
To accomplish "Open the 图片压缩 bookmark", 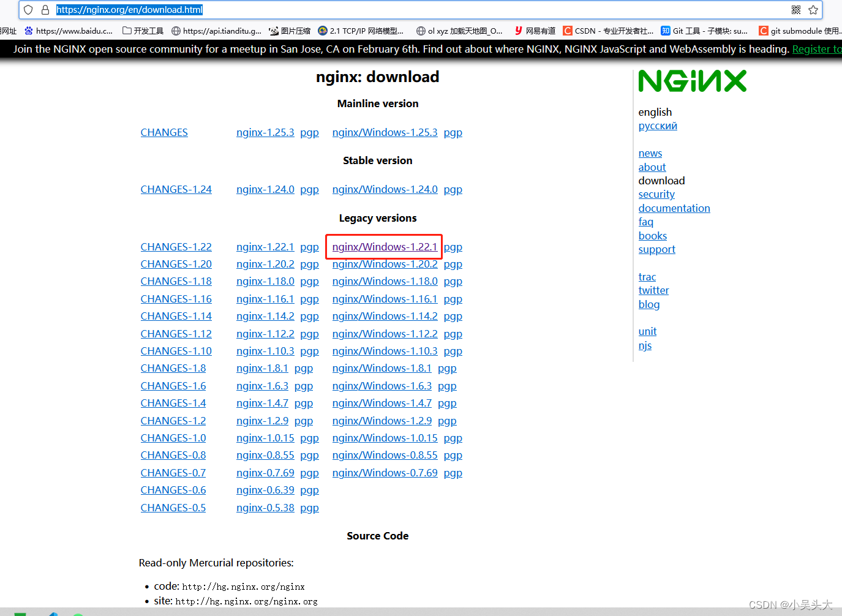I will [x=290, y=31].
